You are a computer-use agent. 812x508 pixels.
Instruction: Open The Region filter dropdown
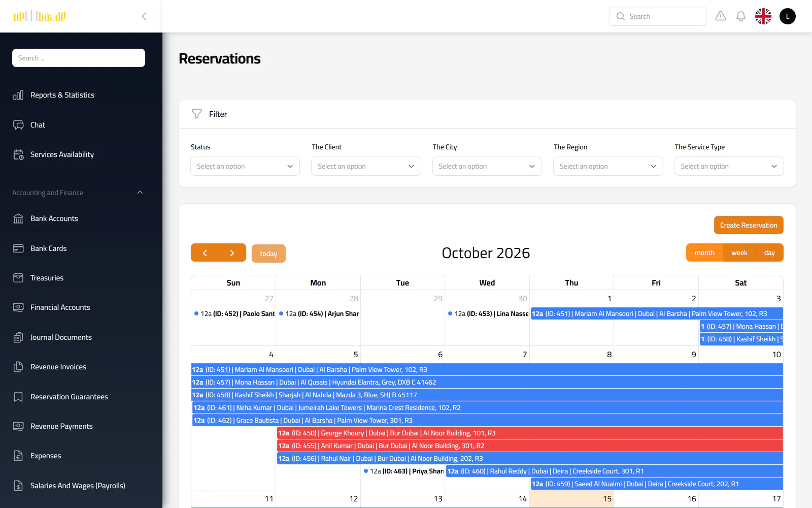click(608, 166)
